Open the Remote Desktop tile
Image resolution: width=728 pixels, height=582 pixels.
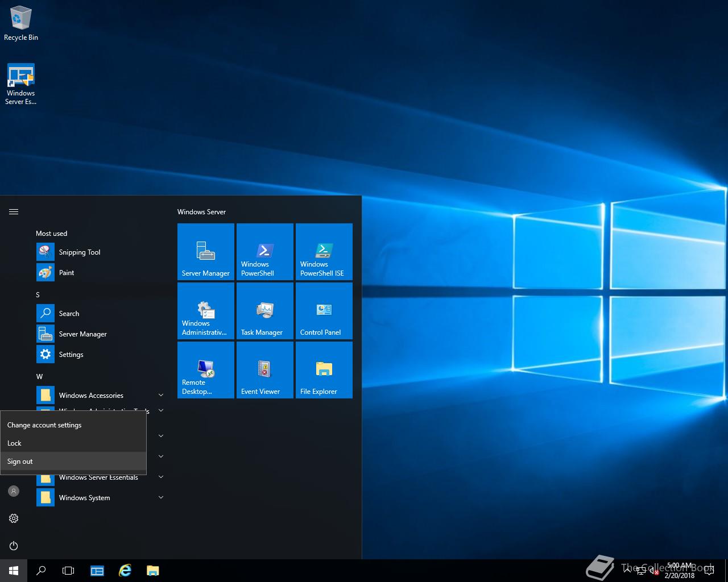(x=206, y=370)
